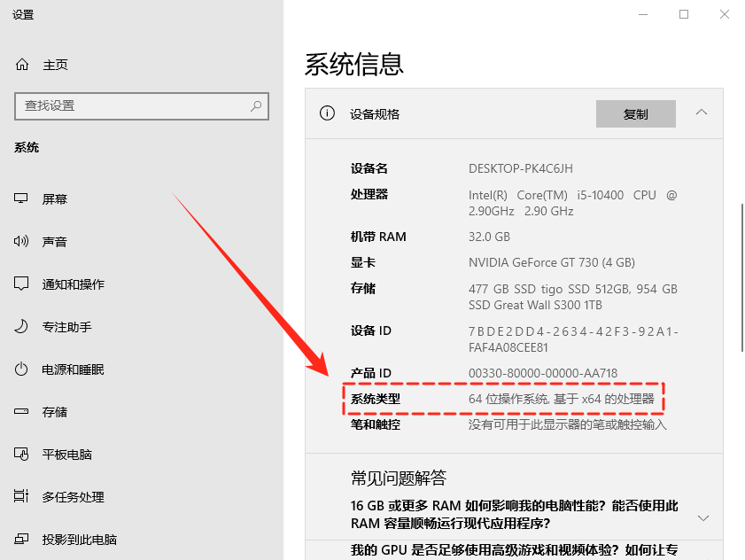Viewport: 745px width, 560px height.
Task: Select 多任务处理 menu item
Action: 73,497
